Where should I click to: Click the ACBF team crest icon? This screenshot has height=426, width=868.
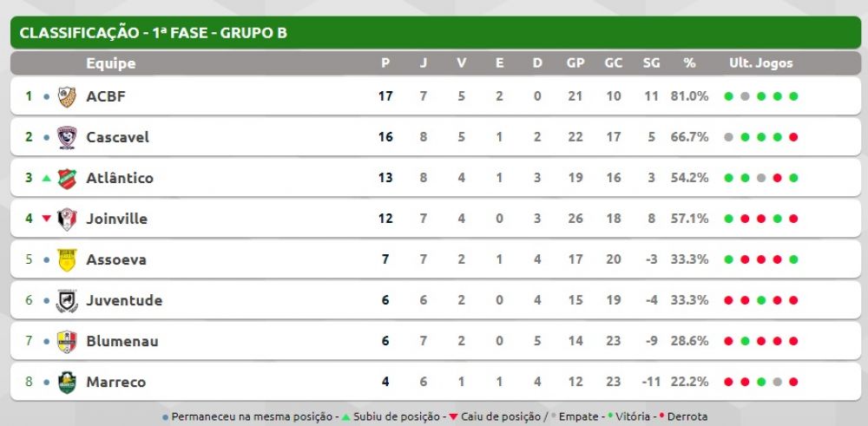tap(67, 96)
